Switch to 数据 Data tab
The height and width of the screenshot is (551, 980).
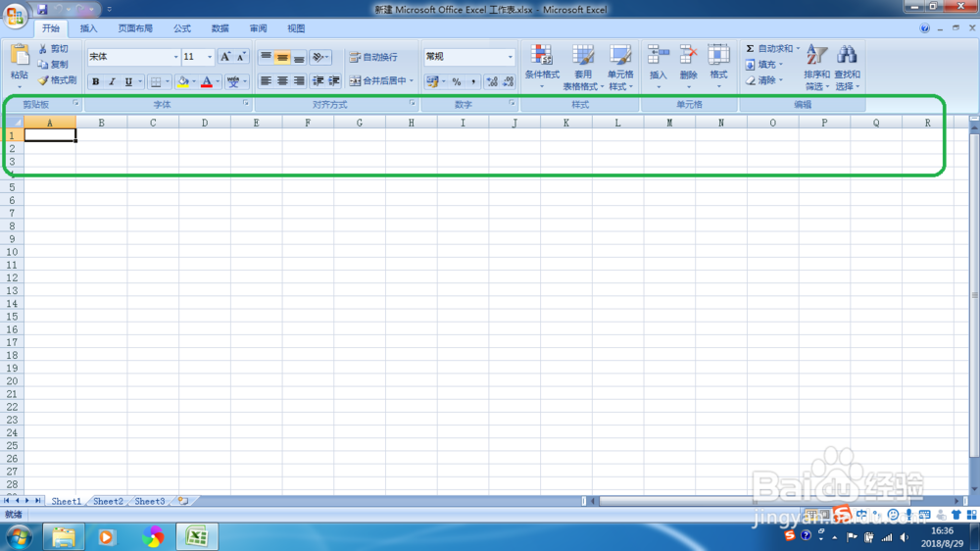point(220,28)
